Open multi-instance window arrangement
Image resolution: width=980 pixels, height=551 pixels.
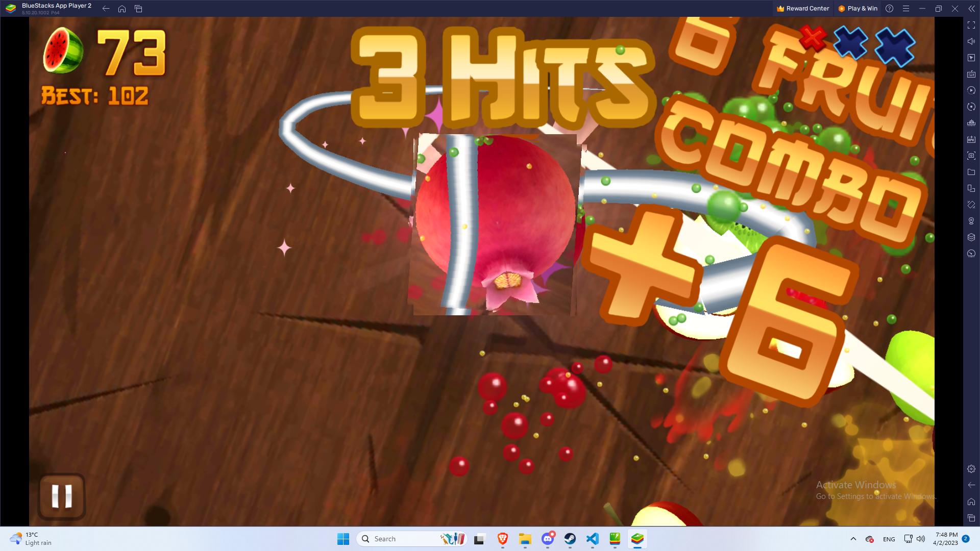[x=971, y=188]
